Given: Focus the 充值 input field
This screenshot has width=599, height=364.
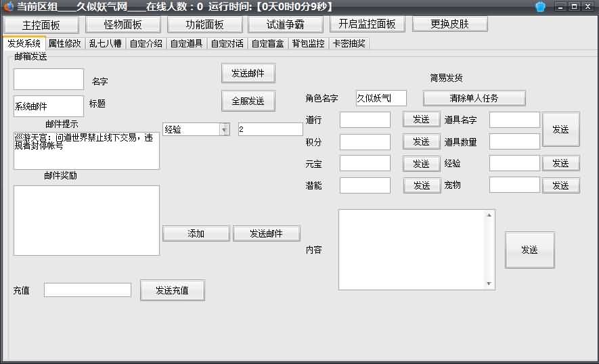Looking at the screenshot, I should click(x=87, y=290).
